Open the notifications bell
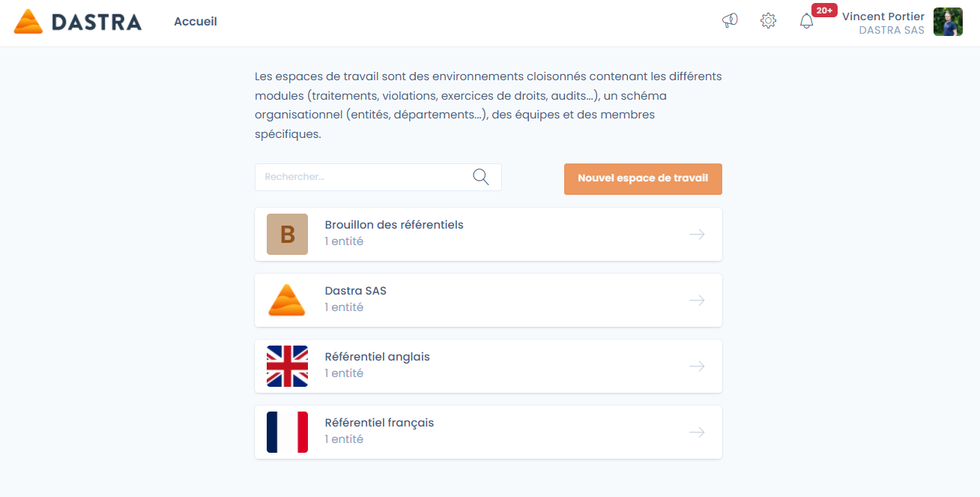Image resolution: width=980 pixels, height=497 pixels. [x=807, y=21]
